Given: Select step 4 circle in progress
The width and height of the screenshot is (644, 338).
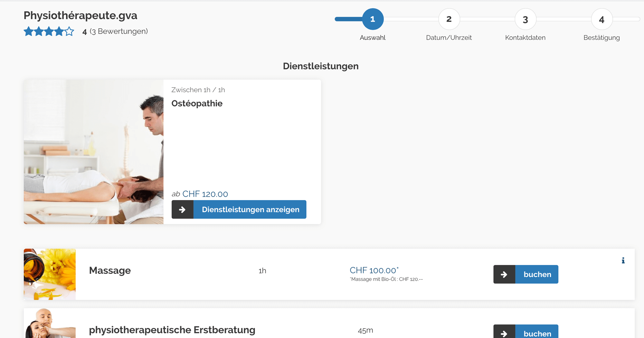Looking at the screenshot, I should click(x=601, y=19).
